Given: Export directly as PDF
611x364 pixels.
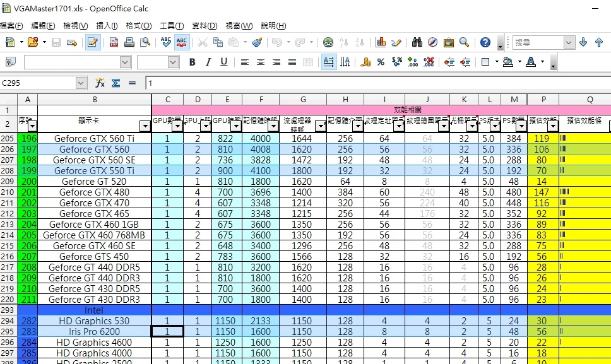Looking at the screenshot, I should 114,42.
